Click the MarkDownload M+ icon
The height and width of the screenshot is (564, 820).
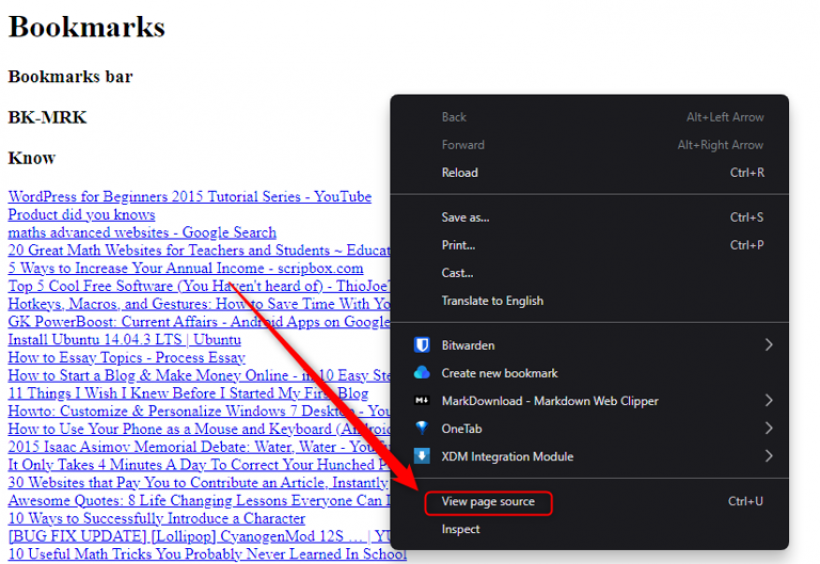[x=421, y=401]
